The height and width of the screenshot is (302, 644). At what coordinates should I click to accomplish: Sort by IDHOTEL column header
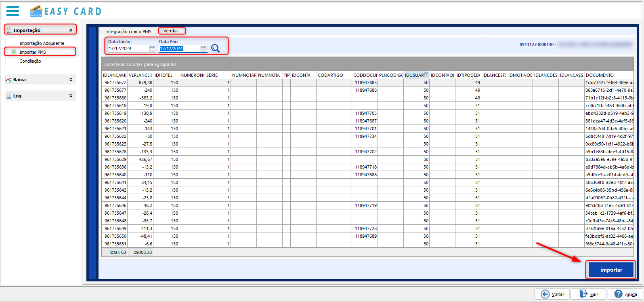coord(166,75)
